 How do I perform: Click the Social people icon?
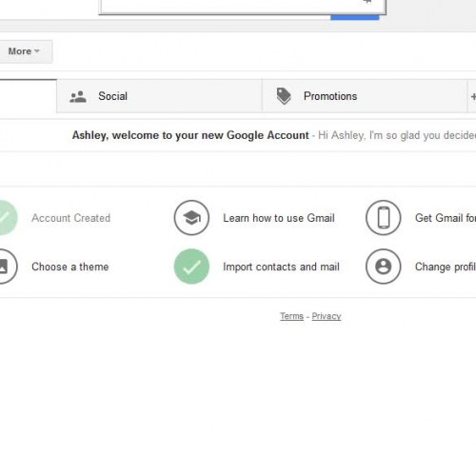[78, 96]
